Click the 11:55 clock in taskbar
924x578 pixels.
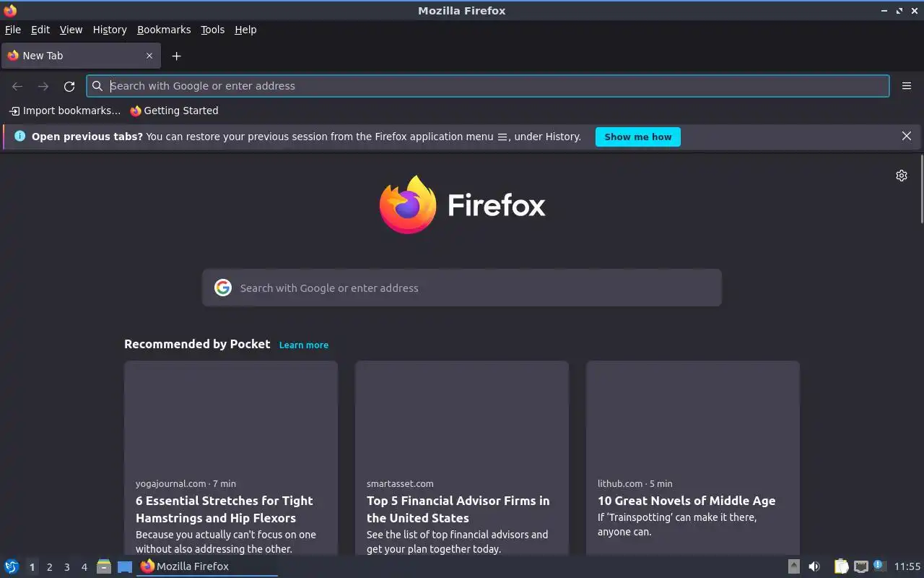pos(907,566)
